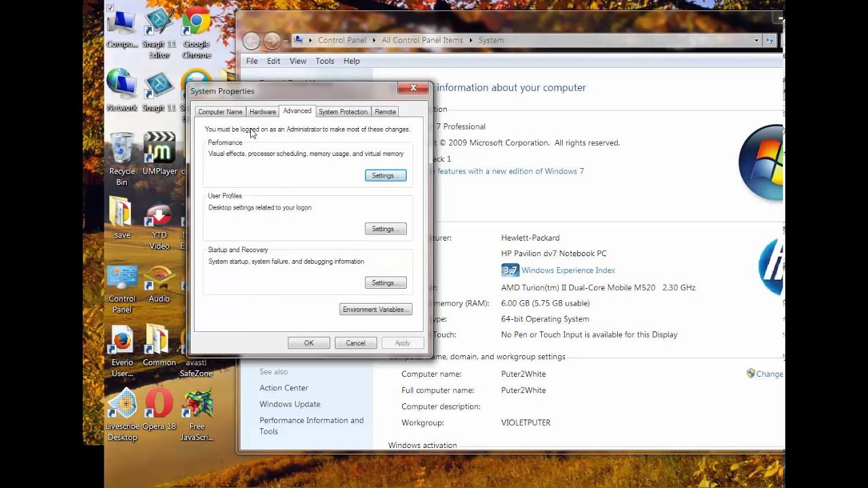Open the Windows Update link

tap(290, 405)
